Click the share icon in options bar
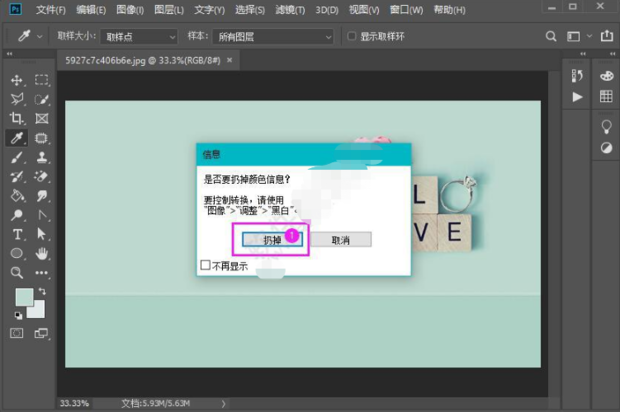This screenshot has height=412, width=620. coord(607,36)
